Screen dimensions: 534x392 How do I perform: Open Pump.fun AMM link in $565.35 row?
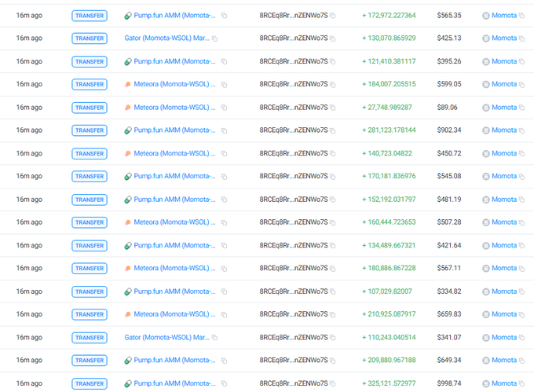174,16
